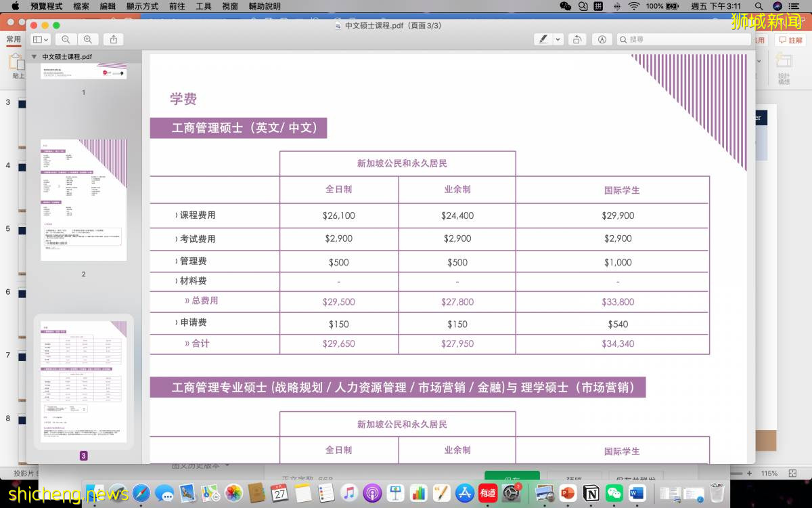Open Youdao Dictionary from the Dock
The image size is (812, 508).
[x=487, y=492]
